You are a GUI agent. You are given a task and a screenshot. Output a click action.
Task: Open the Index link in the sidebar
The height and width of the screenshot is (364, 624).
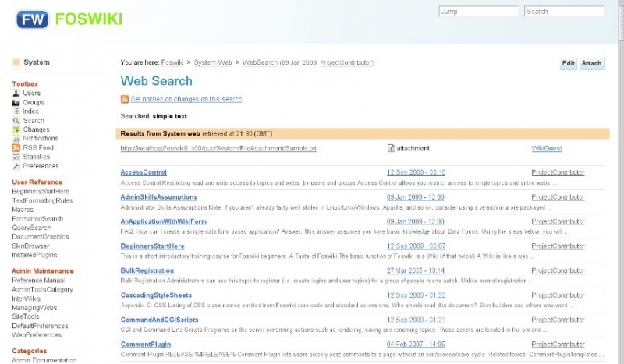(30, 111)
